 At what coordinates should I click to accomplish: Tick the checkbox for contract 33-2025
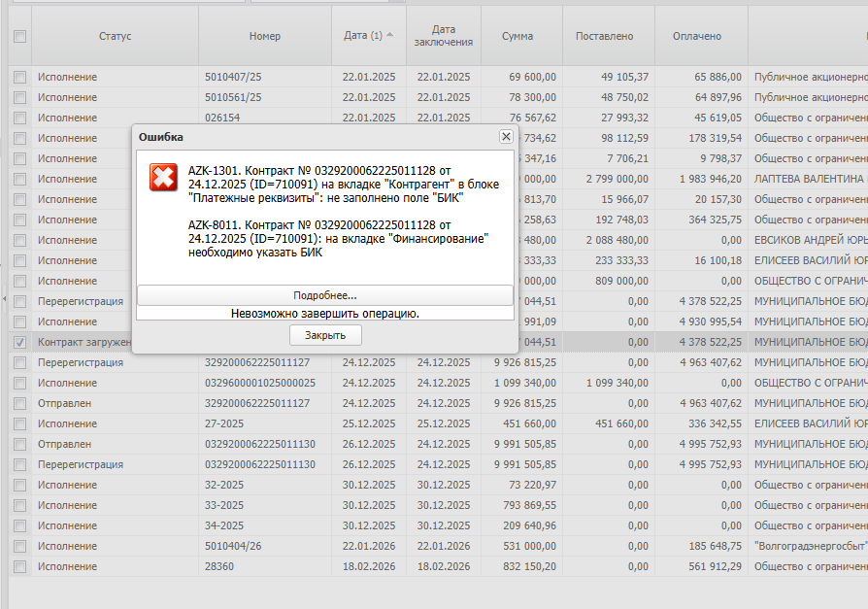(x=20, y=505)
